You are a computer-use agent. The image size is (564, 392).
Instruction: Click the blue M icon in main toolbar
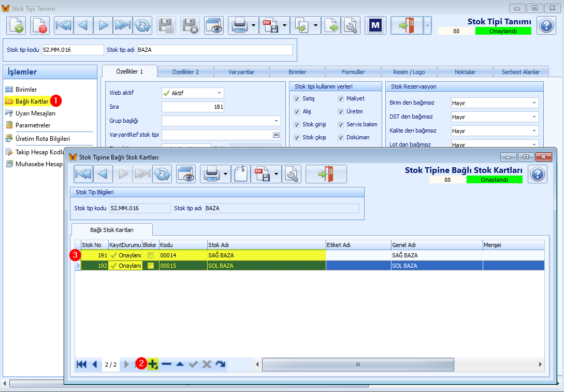point(375,25)
